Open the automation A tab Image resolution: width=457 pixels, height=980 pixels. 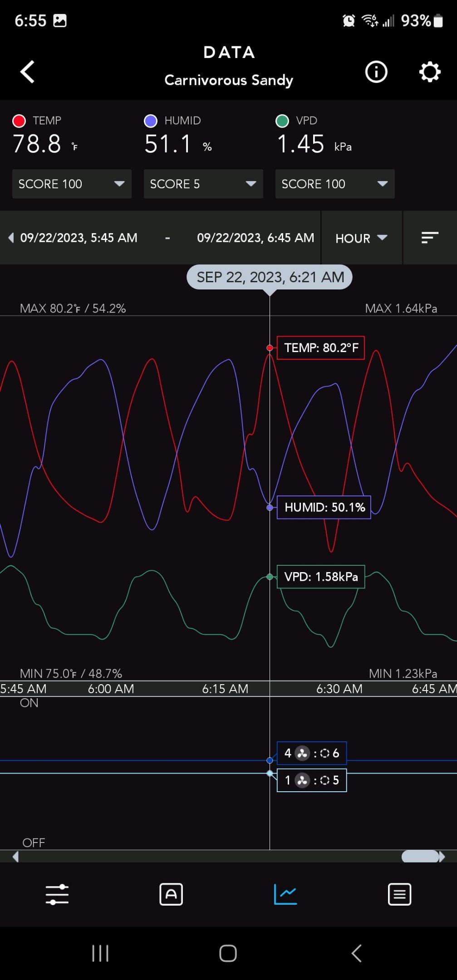point(171,894)
